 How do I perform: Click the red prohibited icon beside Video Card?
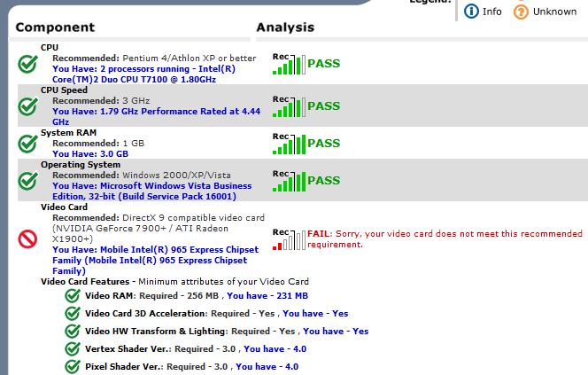pyautogui.click(x=27, y=239)
